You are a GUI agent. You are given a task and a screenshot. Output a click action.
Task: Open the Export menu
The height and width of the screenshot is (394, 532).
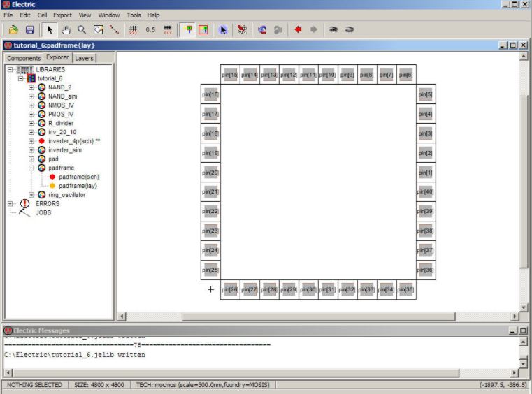(x=62, y=15)
